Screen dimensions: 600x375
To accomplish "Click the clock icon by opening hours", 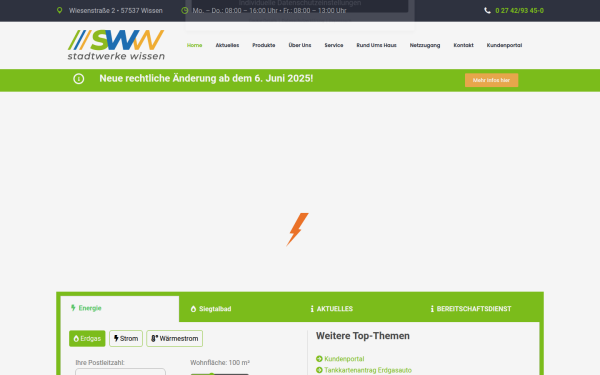I will [184, 10].
